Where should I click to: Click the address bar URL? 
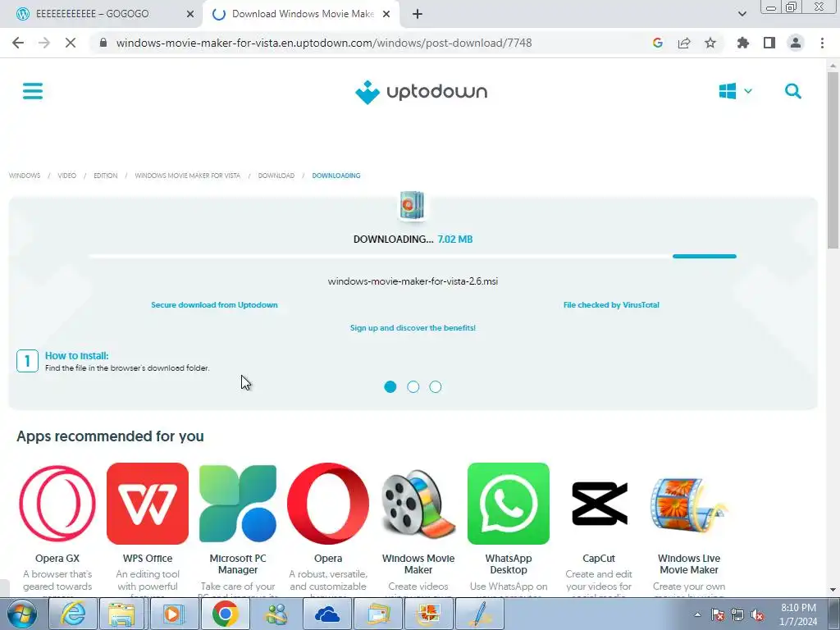[324, 43]
